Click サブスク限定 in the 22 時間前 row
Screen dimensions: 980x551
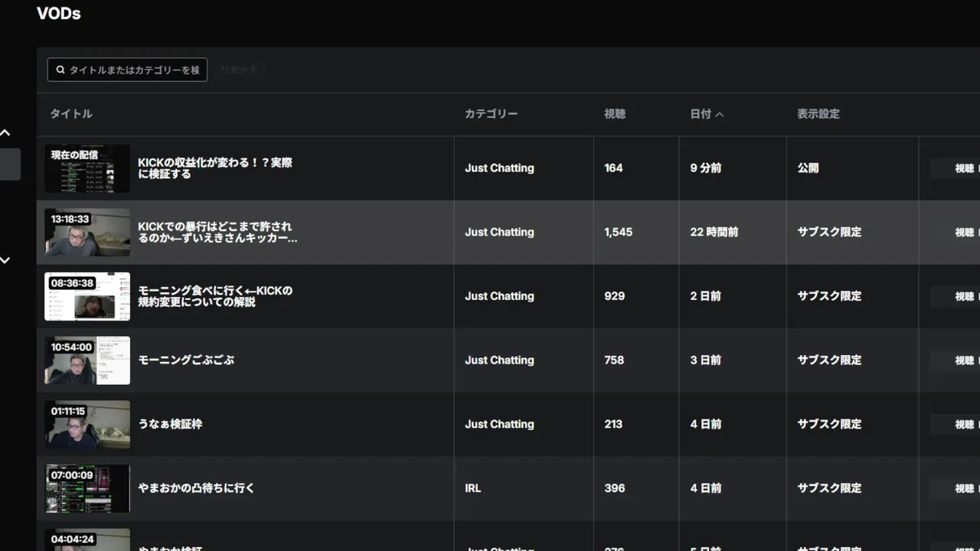pyautogui.click(x=829, y=232)
